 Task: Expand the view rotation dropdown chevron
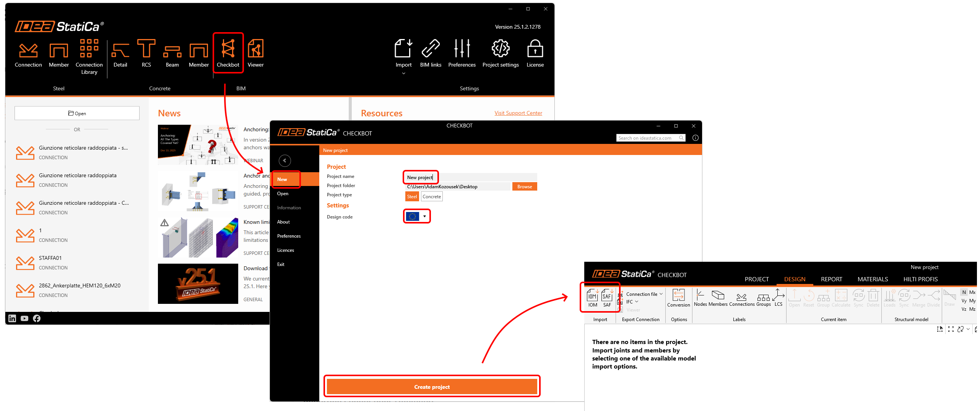coord(968,329)
